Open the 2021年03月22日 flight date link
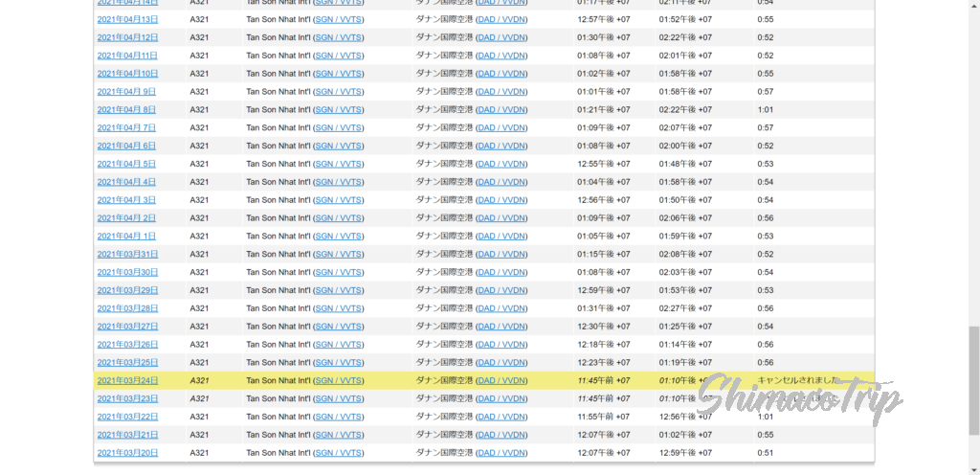Viewport: 980px width, 475px height. click(x=127, y=417)
